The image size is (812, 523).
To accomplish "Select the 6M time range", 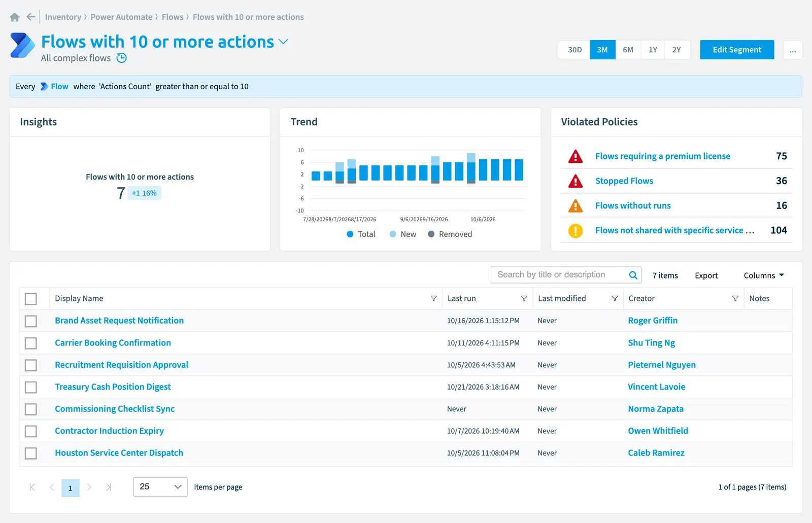I will (x=628, y=50).
